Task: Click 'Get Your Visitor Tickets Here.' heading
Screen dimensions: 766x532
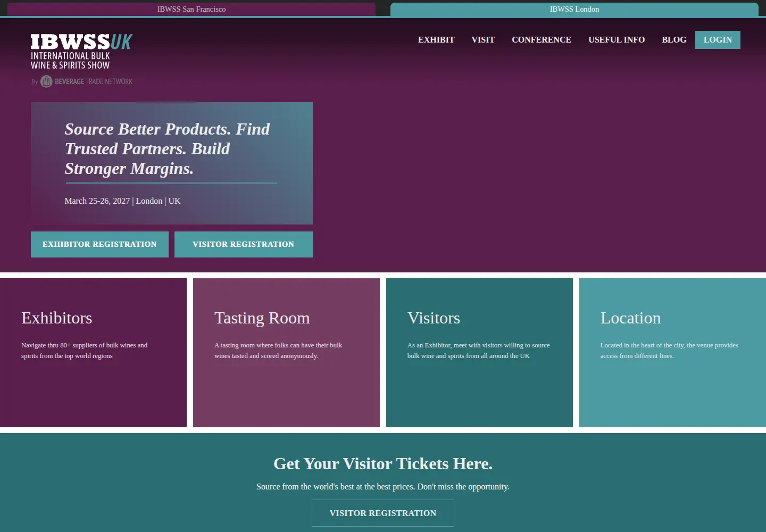Action: [x=383, y=464]
